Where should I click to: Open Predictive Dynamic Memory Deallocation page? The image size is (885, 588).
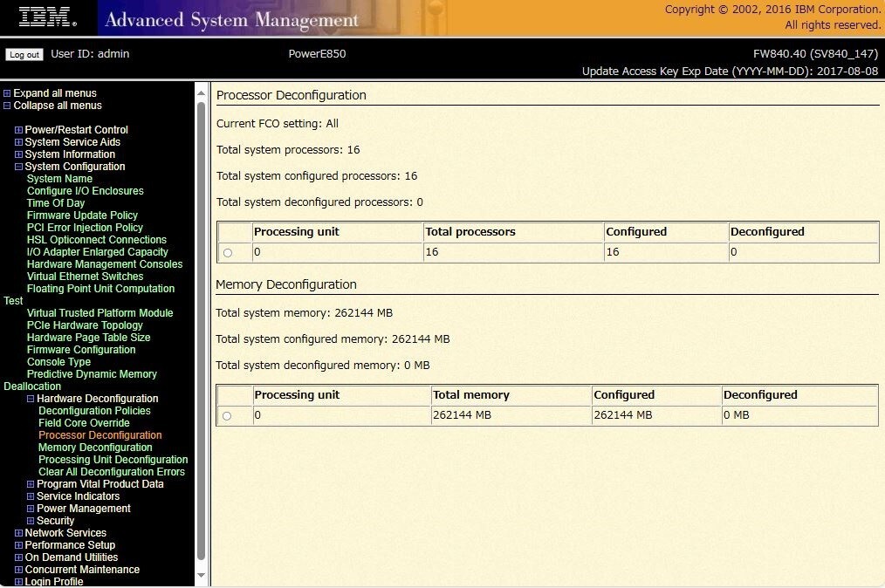click(x=92, y=374)
